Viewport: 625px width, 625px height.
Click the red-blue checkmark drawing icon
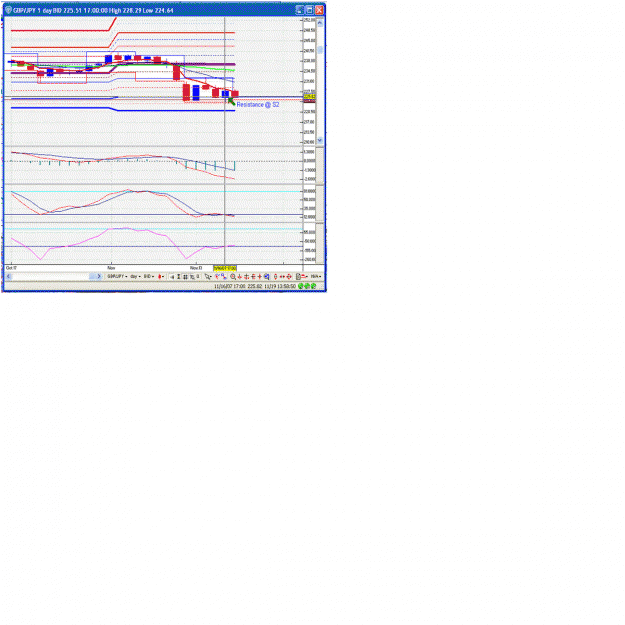(217, 276)
